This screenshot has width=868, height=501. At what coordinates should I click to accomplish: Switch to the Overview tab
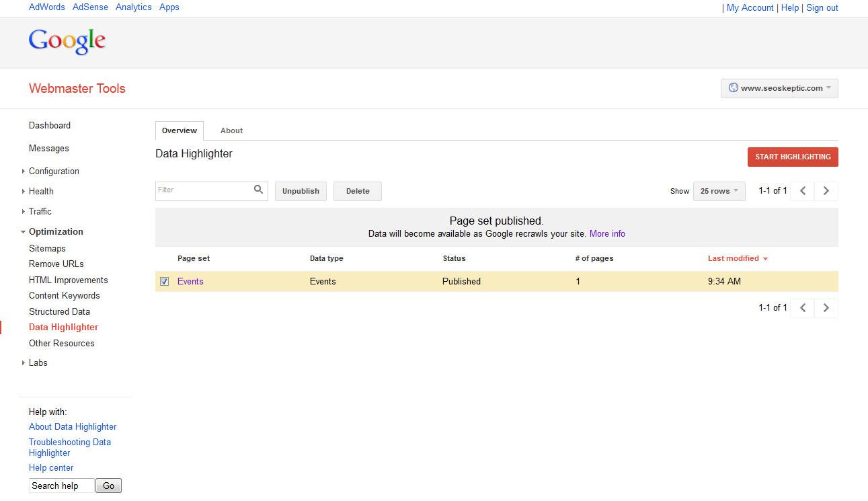click(180, 130)
